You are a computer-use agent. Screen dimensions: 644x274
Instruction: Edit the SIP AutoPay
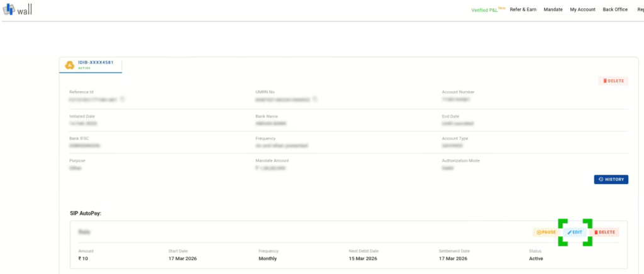(x=575, y=232)
